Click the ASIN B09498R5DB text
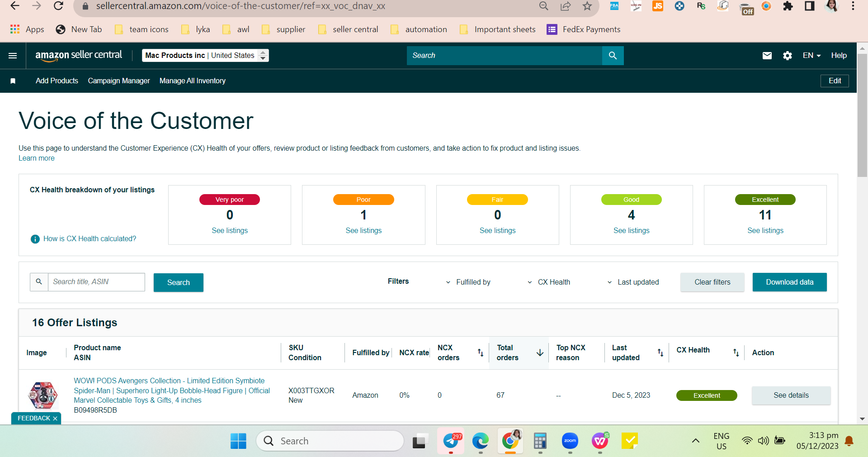This screenshot has width=868, height=457. (95, 410)
